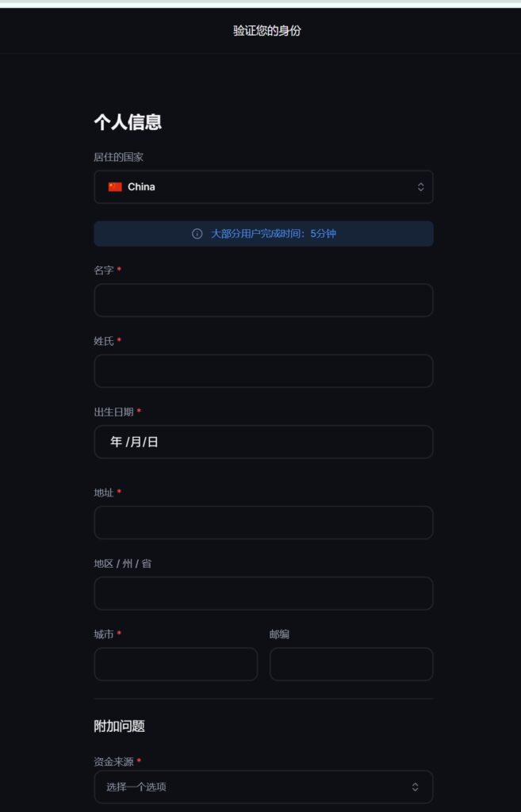Image resolution: width=521 pixels, height=812 pixels.
Task: Click the 出生日期 field label
Action: [113, 412]
